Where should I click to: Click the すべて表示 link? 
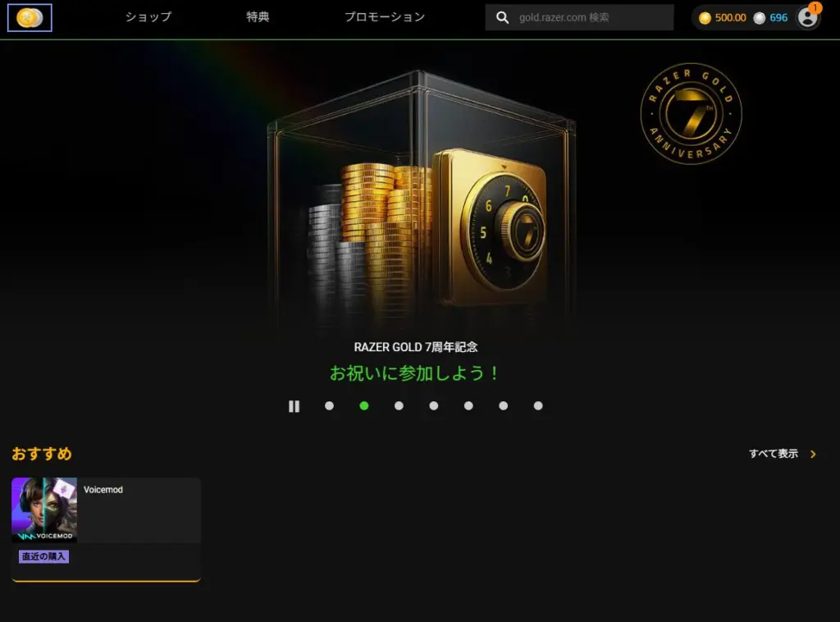tap(774, 454)
